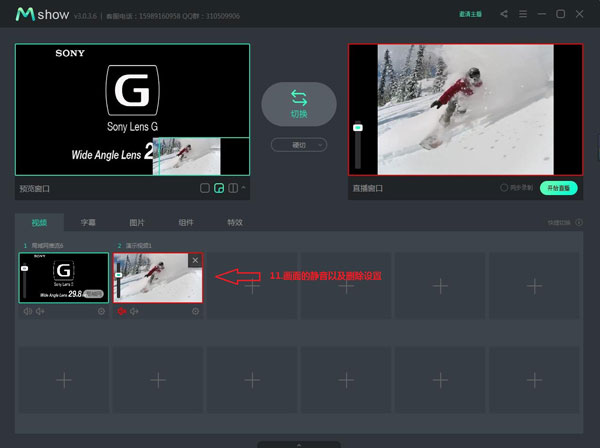This screenshot has height=448, width=600.
Task: Click the large preview window with Sony G
Action: pos(132,109)
